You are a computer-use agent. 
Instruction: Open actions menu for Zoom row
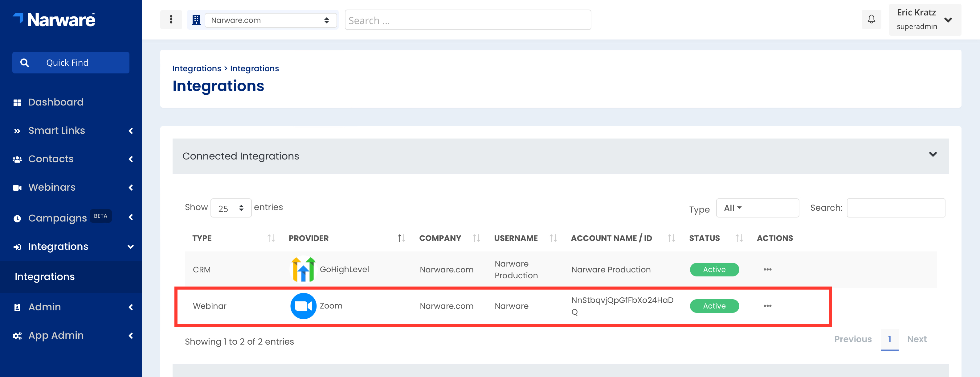767,306
